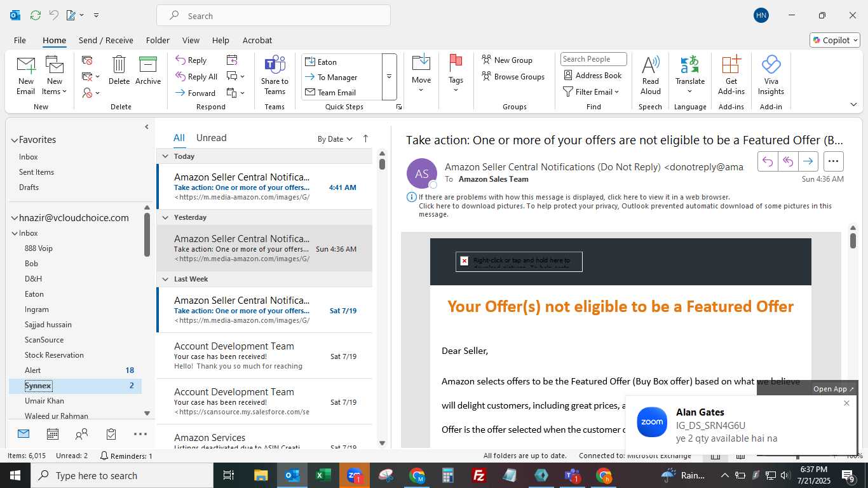Open the FileZilla taskbar icon
The height and width of the screenshot is (488, 868).
[479, 475]
